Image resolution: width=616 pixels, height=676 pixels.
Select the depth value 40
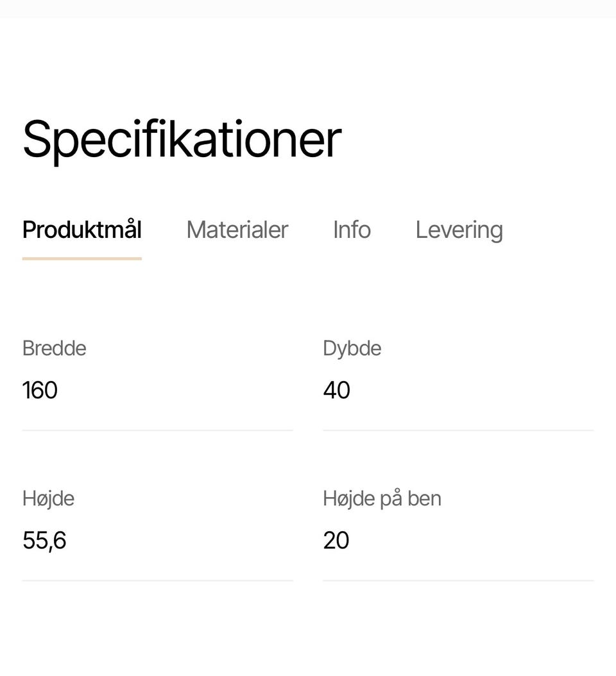pyautogui.click(x=336, y=390)
